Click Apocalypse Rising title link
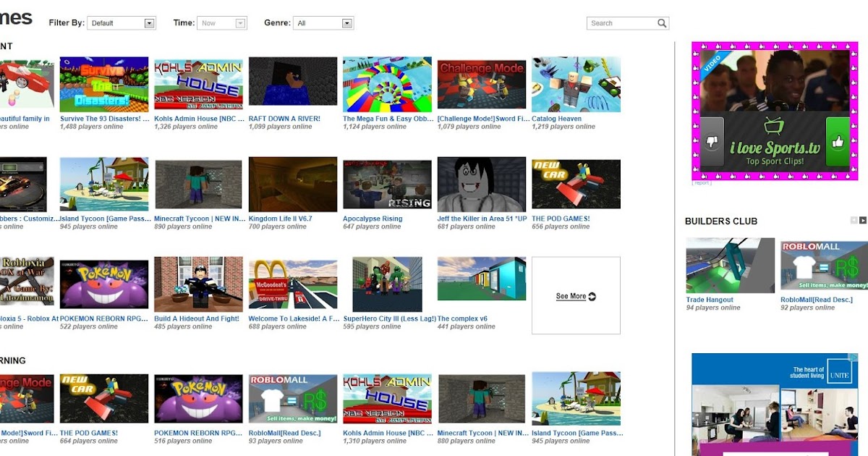 tap(373, 219)
